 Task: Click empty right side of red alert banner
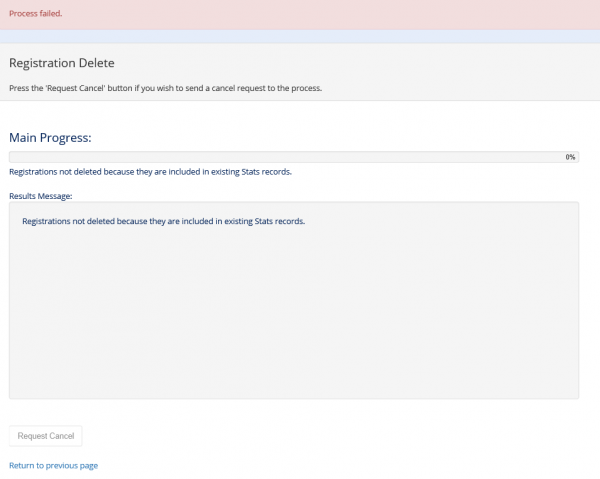click(x=421, y=15)
